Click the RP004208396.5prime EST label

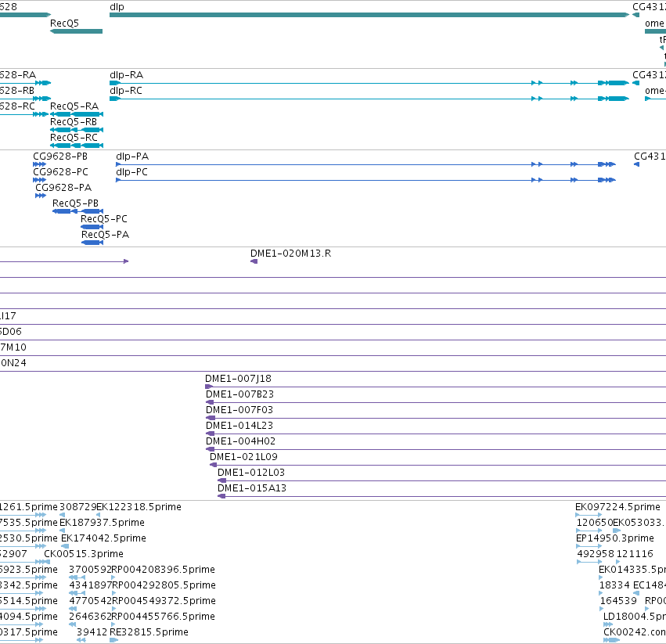click(163, 570)
